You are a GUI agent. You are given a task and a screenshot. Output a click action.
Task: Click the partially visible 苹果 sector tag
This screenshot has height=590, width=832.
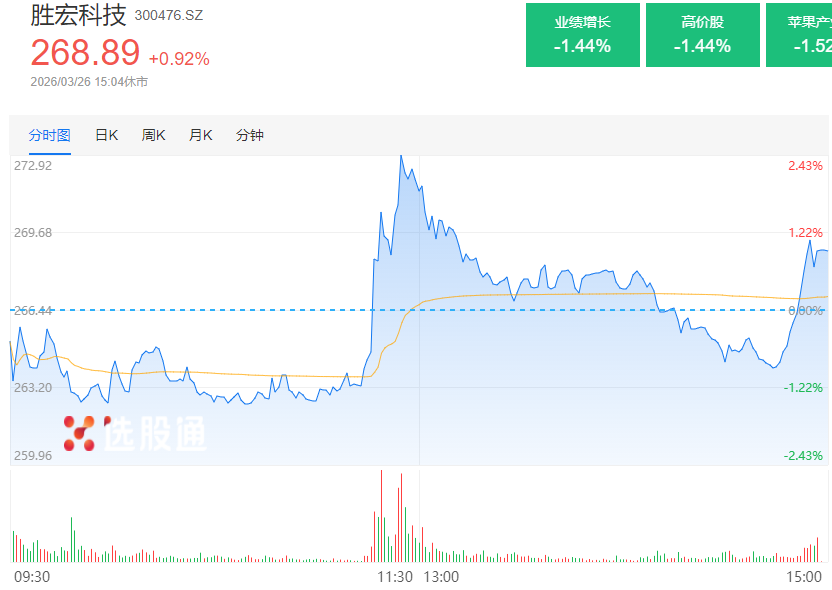point(799,35)
